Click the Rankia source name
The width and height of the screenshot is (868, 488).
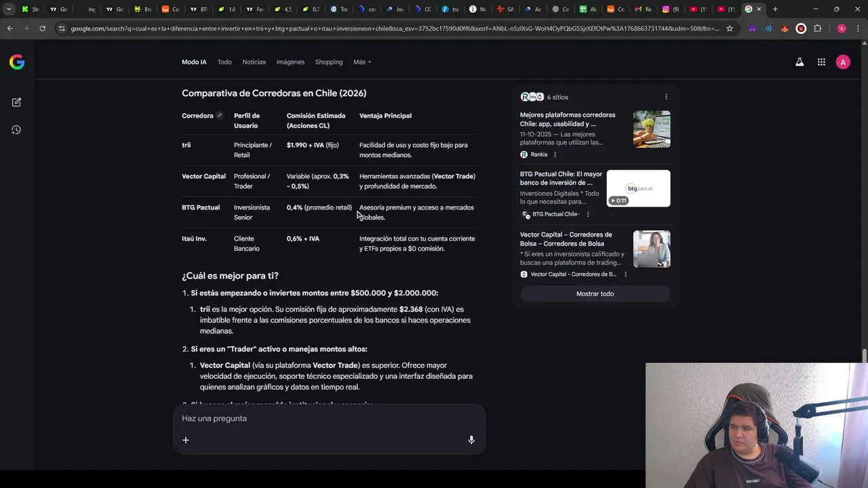[538, 155]
